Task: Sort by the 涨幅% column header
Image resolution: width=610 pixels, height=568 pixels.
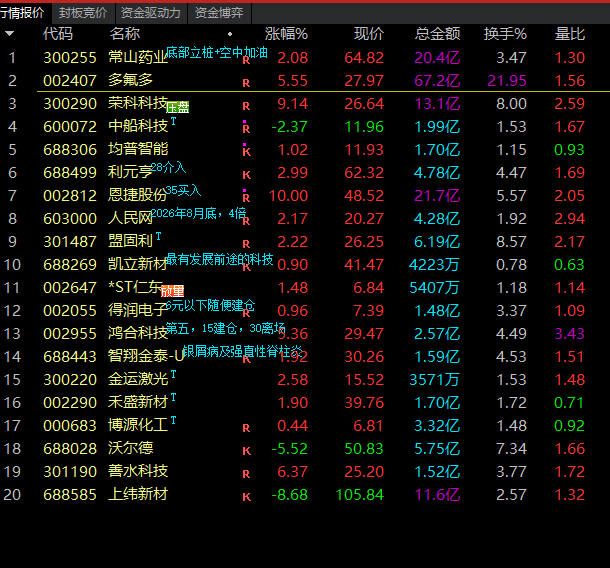Action: (x=286, y=34)
